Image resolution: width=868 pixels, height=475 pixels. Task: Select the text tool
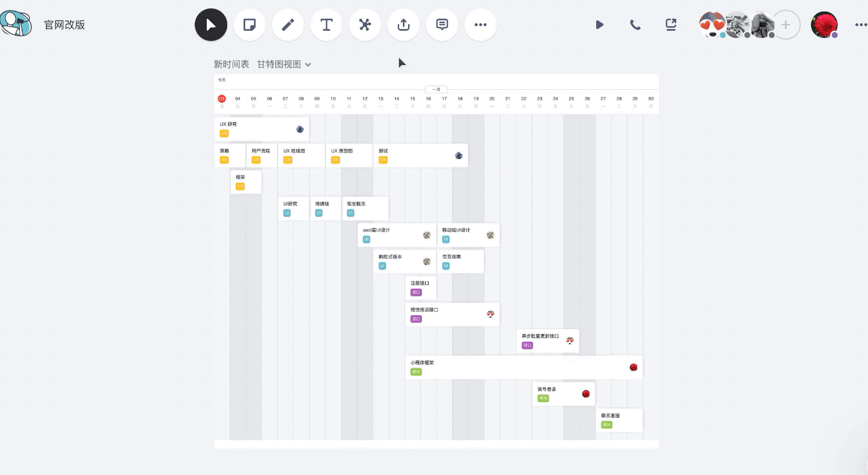click(x=327, y=25)
